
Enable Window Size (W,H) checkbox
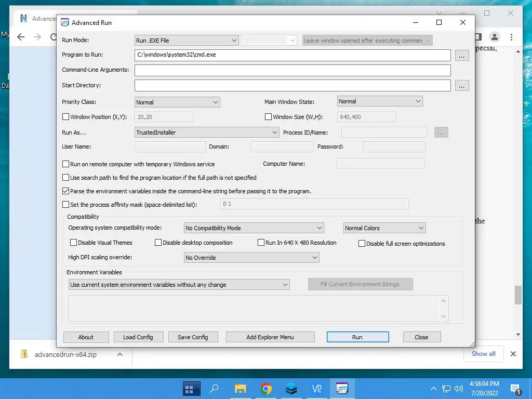pos(268,117)
